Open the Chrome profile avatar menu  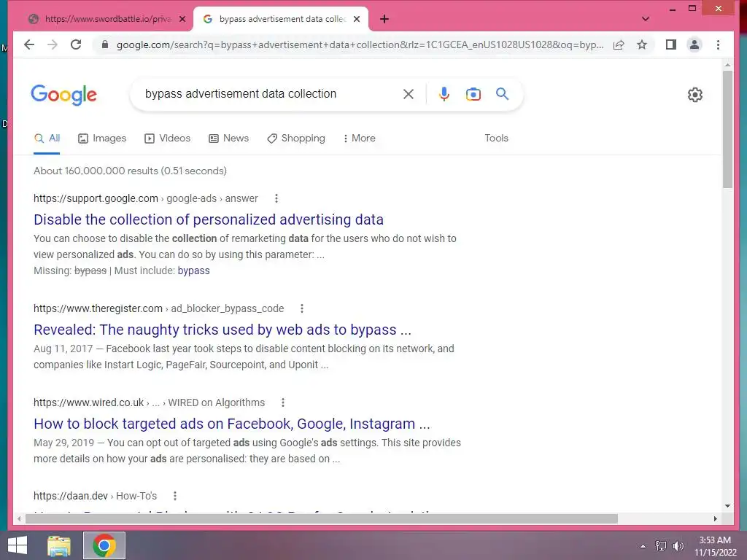coord(694,44)
